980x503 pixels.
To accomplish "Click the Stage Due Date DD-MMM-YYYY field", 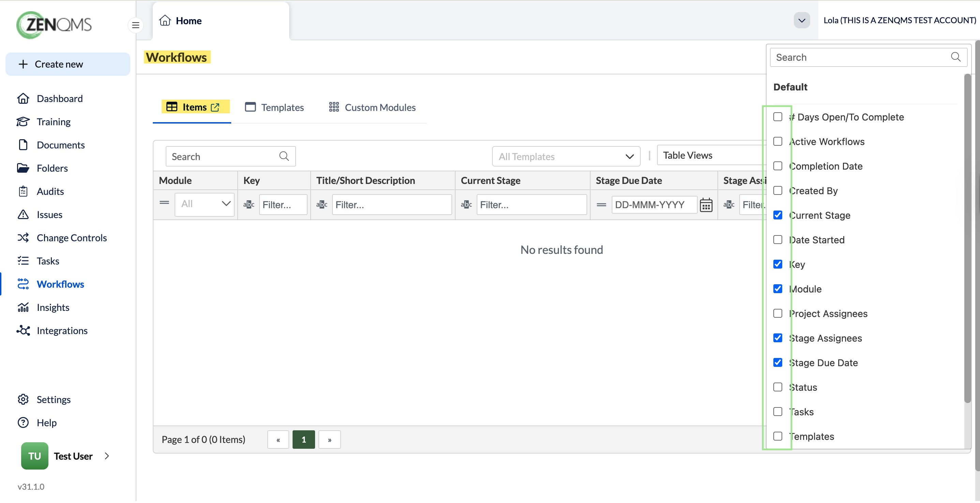I will (x=654, y=205).
